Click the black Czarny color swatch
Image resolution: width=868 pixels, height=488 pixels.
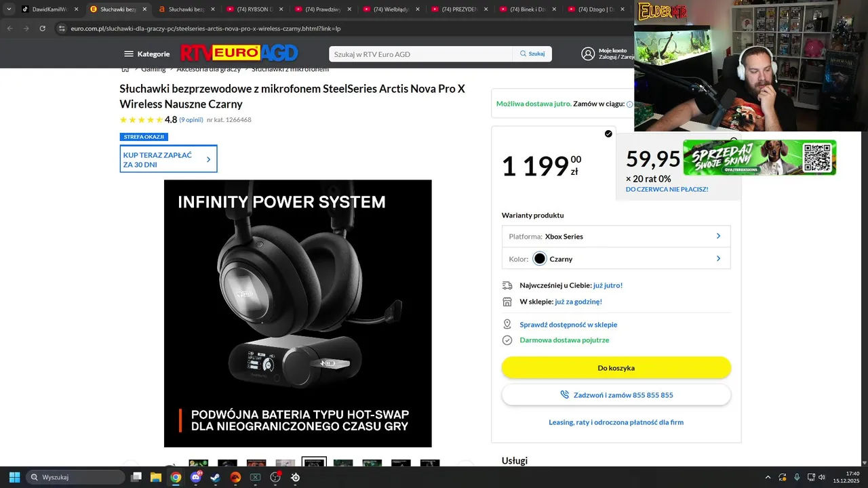click(x=540, y=259)
